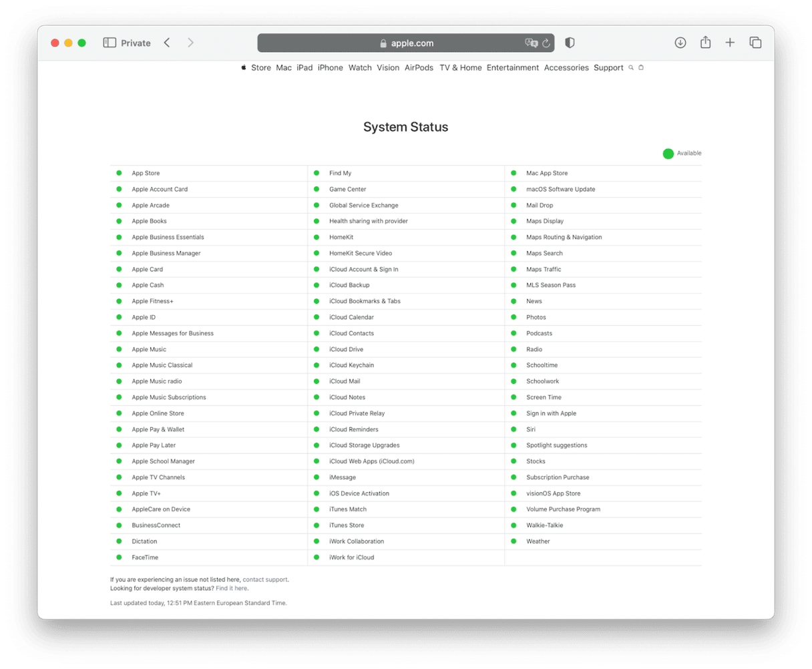Click the Last updated timestamp text
Image resolution: width=812 pixels, height=669 pixels.
[198, 603]
